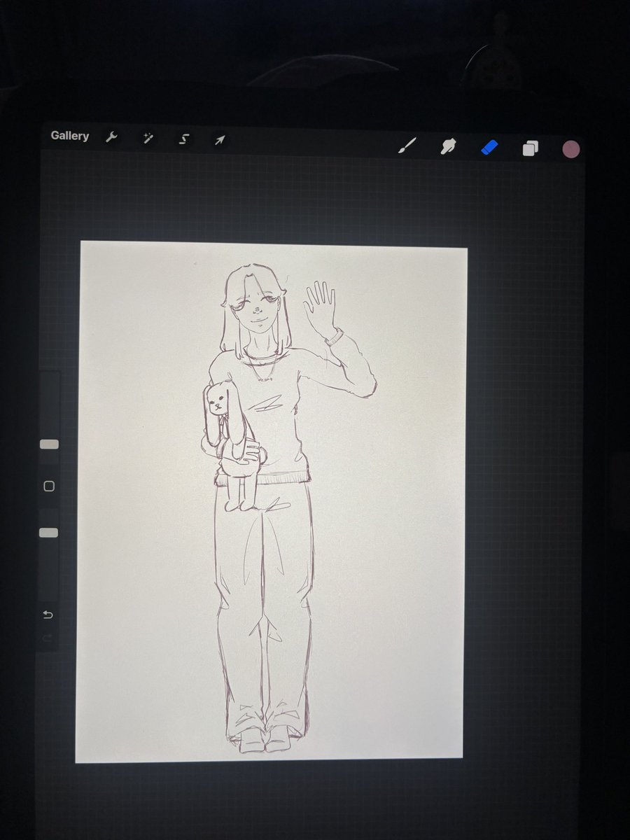Open the Layers panel
This screenshot has width=630, height=840.
530,148
